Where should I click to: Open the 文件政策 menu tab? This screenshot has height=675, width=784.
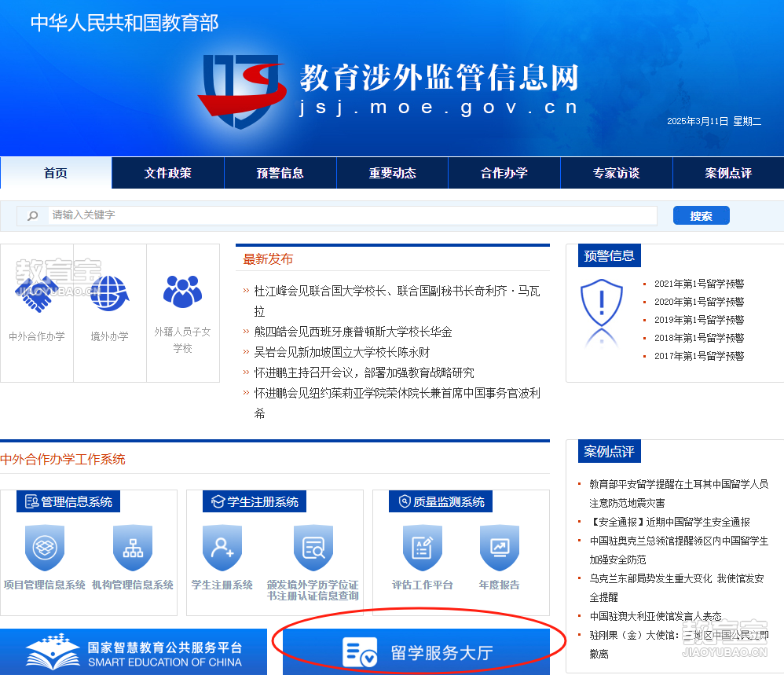point(168,173)
